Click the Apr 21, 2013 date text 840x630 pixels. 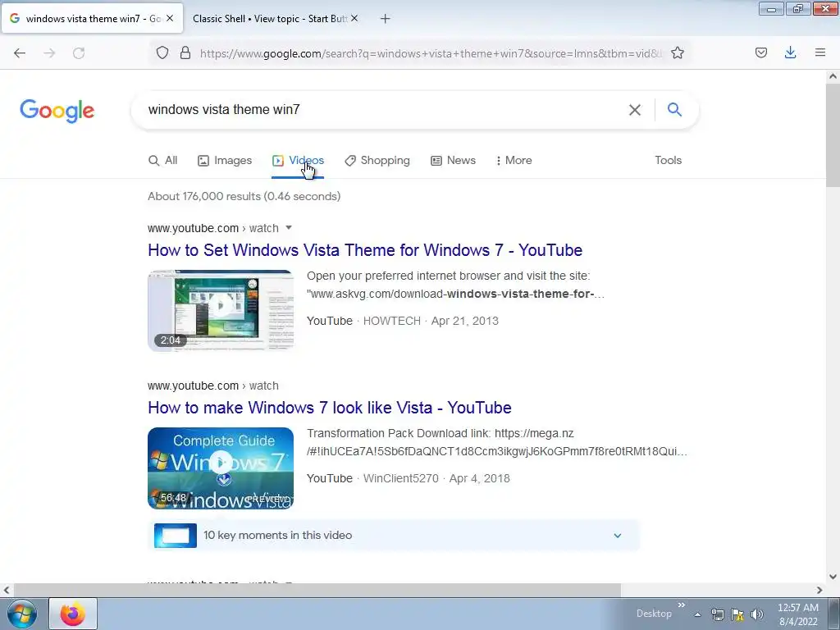[464, 321]
